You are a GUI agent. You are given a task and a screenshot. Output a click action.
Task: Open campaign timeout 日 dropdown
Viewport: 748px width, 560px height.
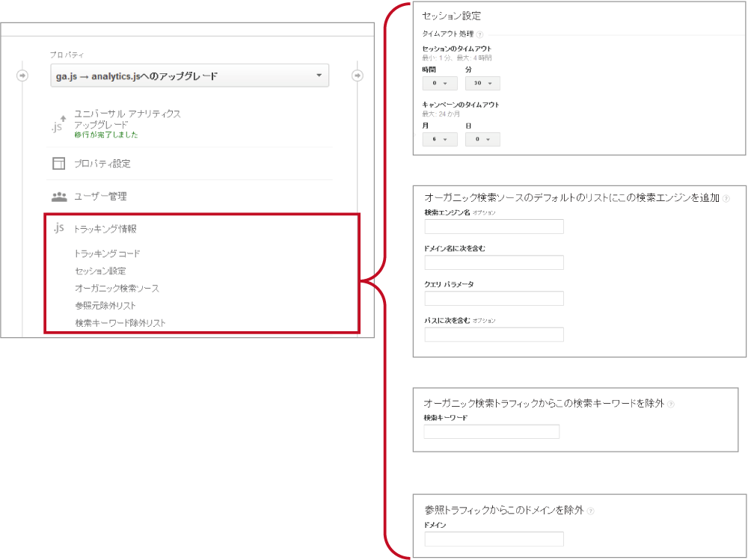pos(482,139)
